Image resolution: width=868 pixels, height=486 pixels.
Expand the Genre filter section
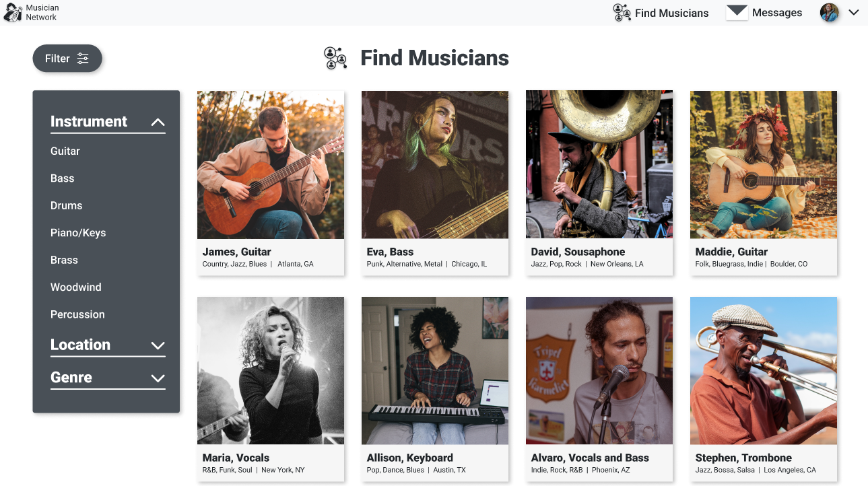[158, 378]
